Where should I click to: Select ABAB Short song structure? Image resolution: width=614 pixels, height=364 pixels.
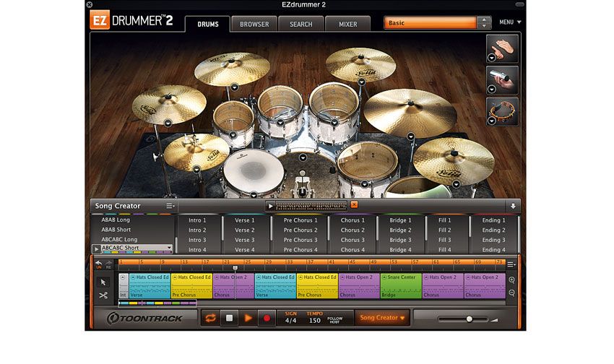pos(116,230)
